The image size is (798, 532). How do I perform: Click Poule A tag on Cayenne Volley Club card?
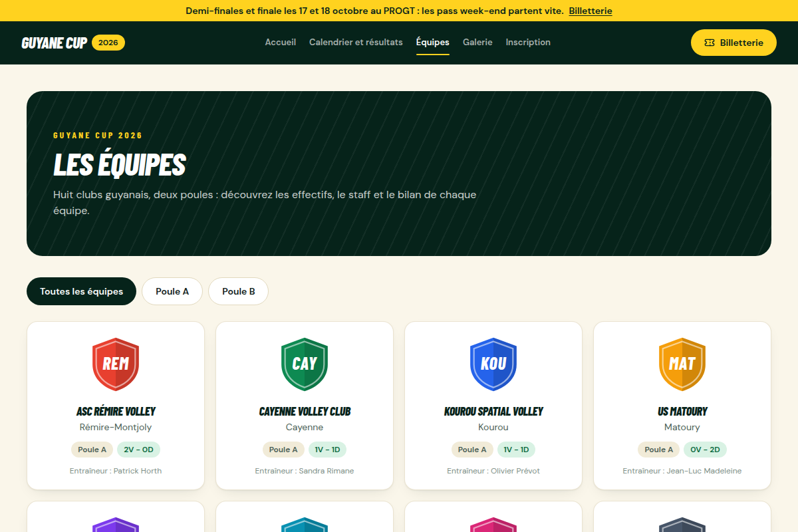pyautogui.click(x=283, y=450)
